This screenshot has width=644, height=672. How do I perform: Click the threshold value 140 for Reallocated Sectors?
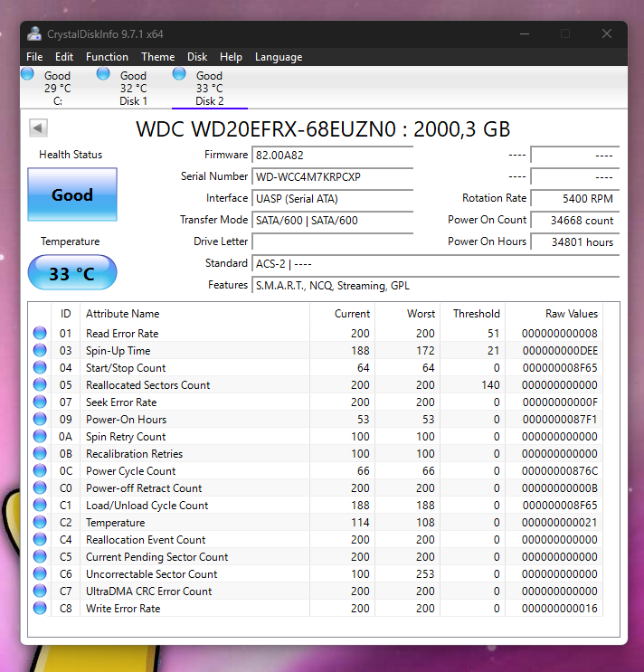(490, 385)
